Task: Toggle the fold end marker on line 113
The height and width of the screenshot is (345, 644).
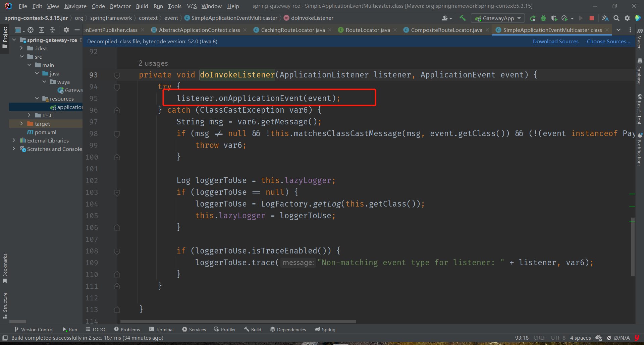Action: tap(117, 309)
